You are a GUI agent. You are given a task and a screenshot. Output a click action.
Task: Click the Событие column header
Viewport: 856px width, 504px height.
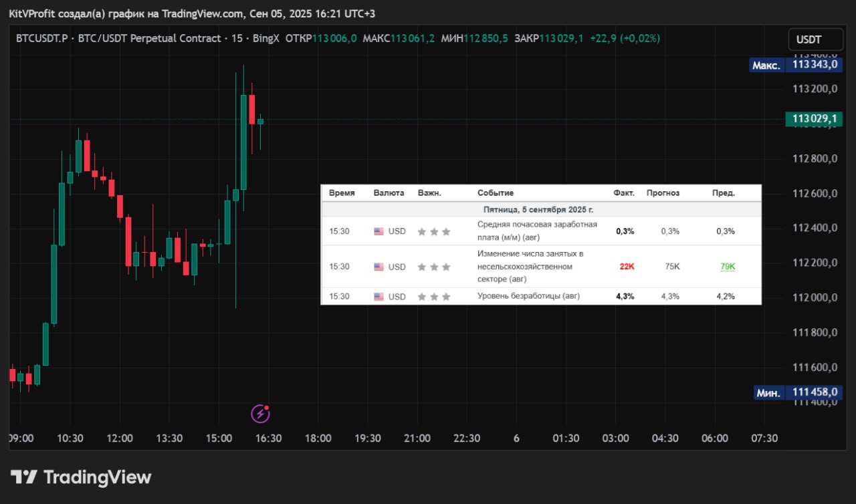(x=496, y=193)
